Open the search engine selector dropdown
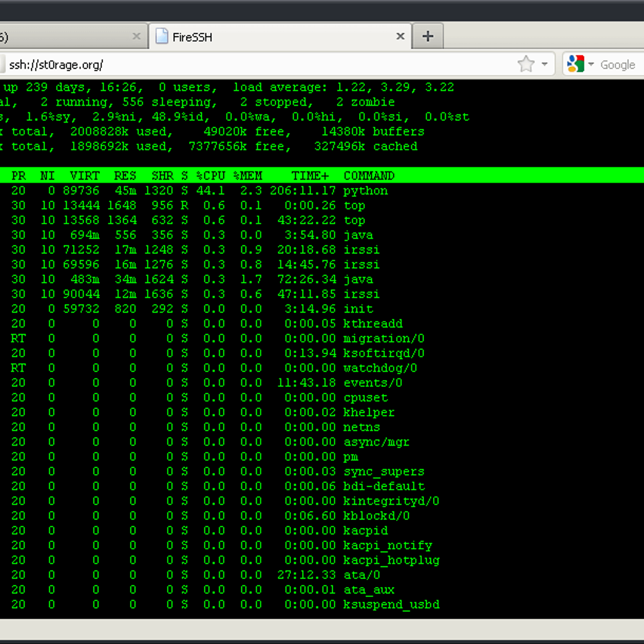The image size is (644, 644). (x=590, y=64)
